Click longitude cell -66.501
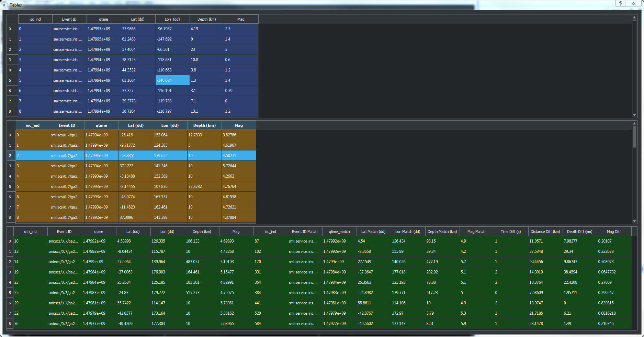Screen dimensions: 644x337 [x=172, y=49]
